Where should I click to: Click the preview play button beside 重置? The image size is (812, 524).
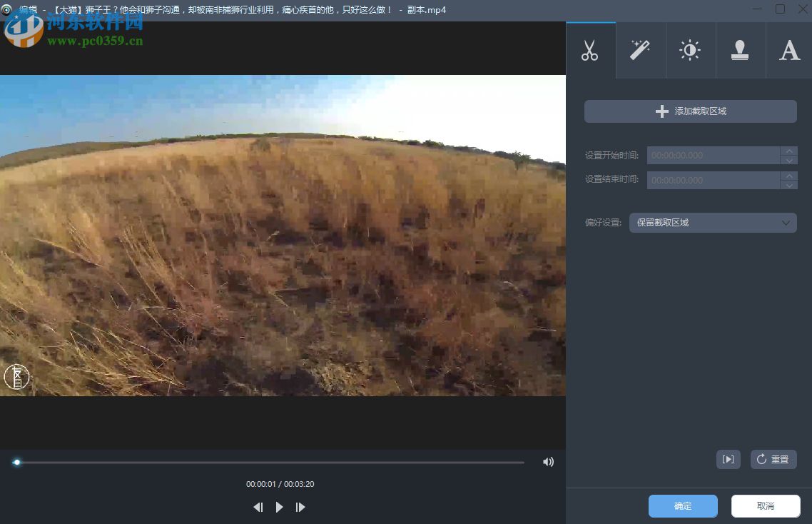[728, 459]
